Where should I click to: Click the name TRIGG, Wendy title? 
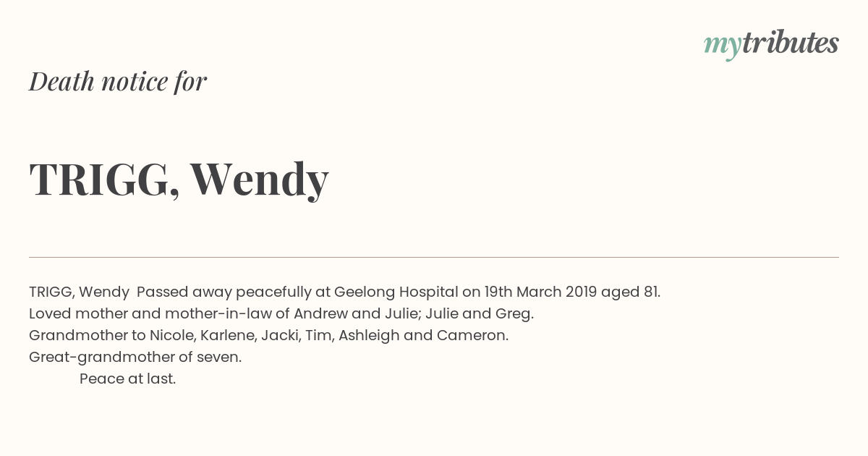click(x=179, y=180)
